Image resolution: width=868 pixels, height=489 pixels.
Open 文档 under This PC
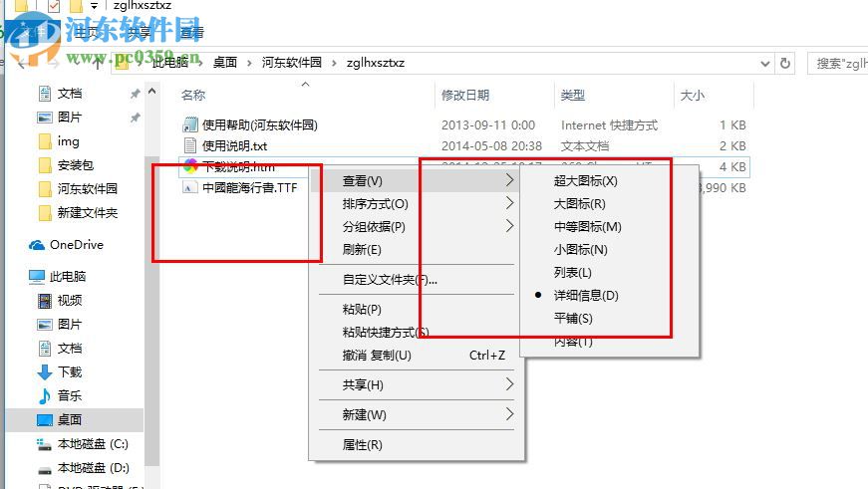tap(69, 348)
